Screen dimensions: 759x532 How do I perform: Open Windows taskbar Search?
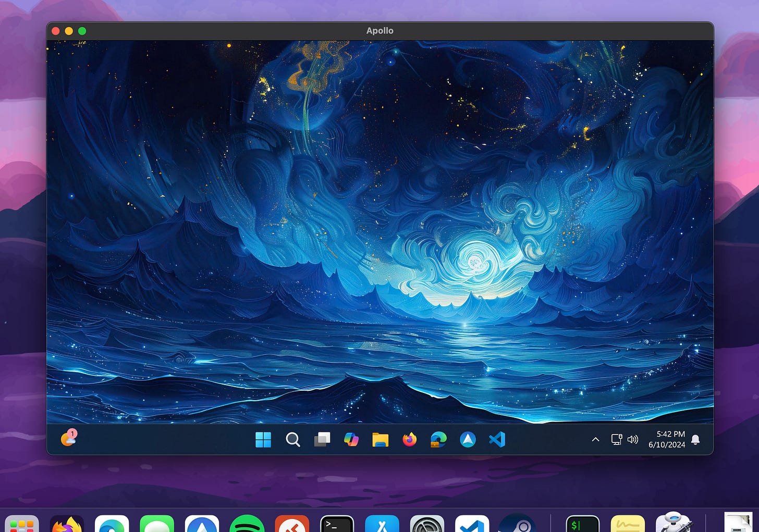pyautogui.click(x=293, y=440)
